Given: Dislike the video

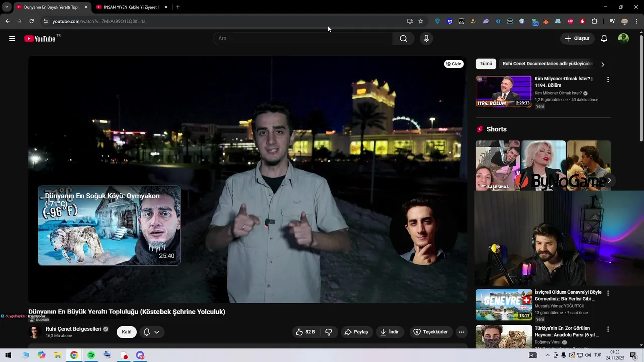Looking at the screenshot, I should point(329,332).
